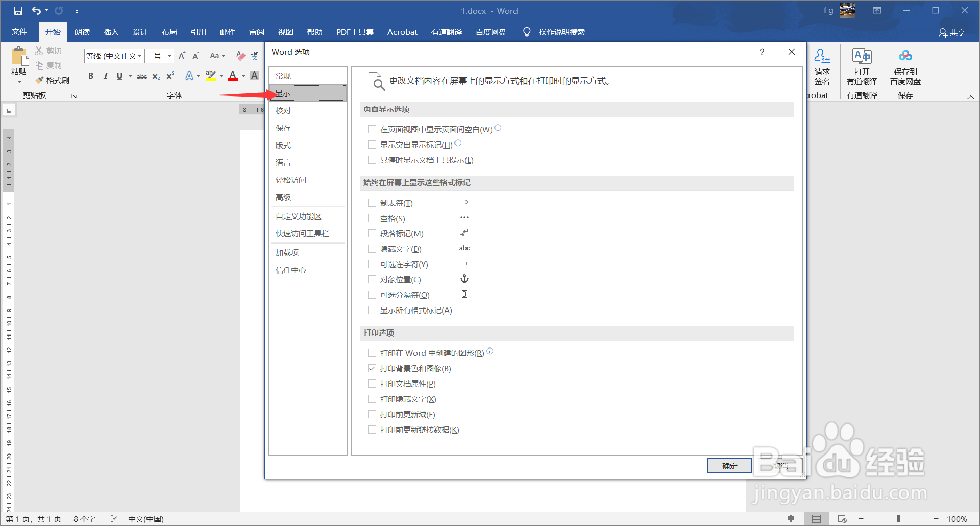This screenshot has width=980, height=526.
Task: Click the Save icon in Quick Access Toolbar
Action: (x=18, y=10)
